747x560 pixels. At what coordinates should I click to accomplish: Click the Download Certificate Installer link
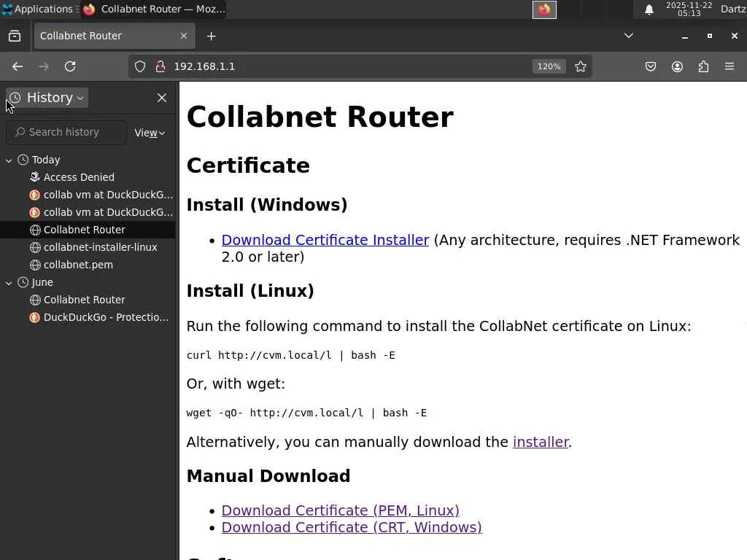click(325, 240)
